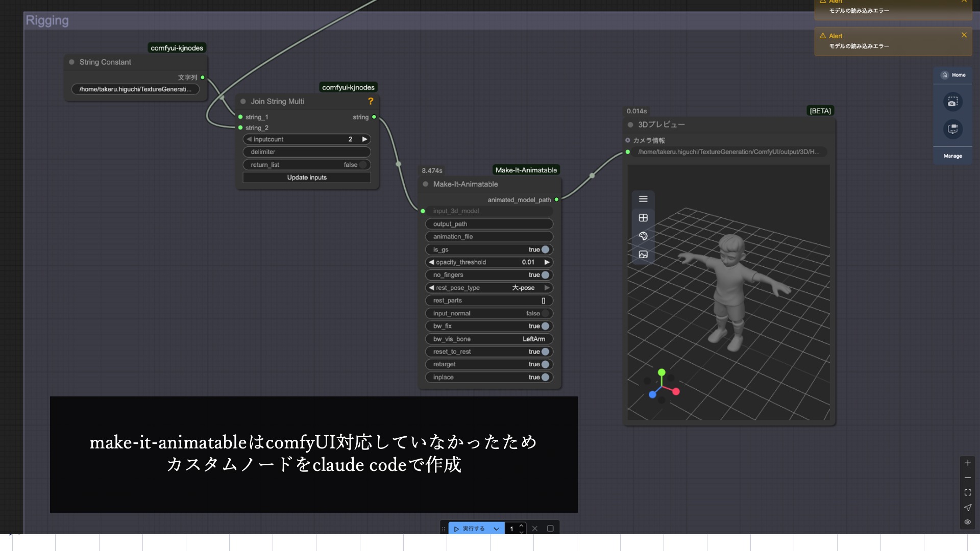Viewport: 980px width, 551px height.
Task: Disable the no_fingers toggle
Action: 545,275
